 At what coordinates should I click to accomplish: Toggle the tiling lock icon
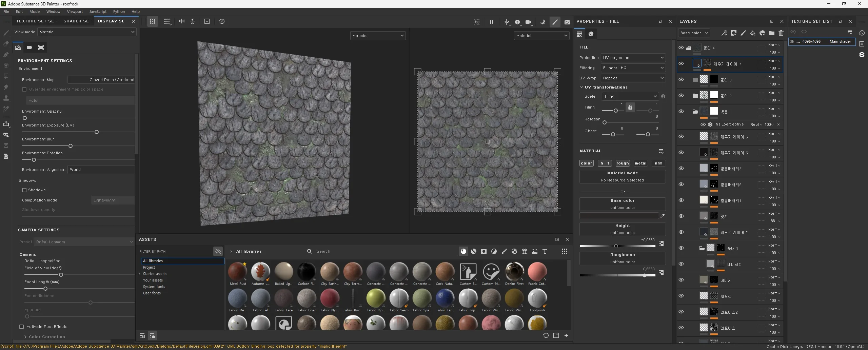[x=630, y=108]
